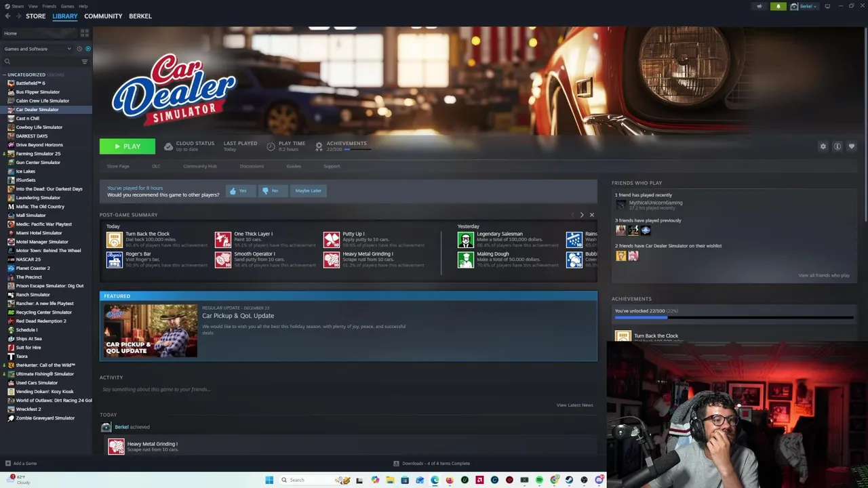Close the post-game summary panel

coord(591,215)
